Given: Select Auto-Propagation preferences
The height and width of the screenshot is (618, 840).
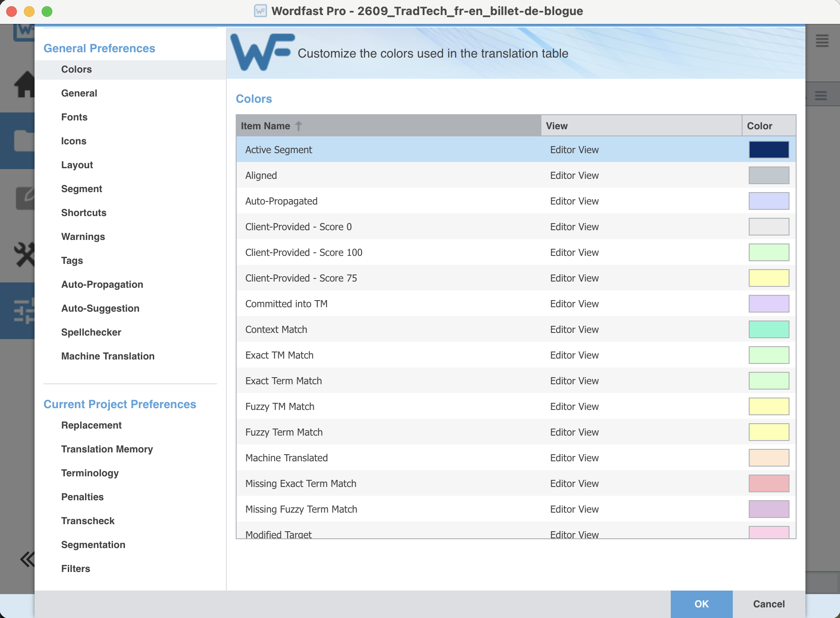Looking at the screenshot, I should 102,285.
